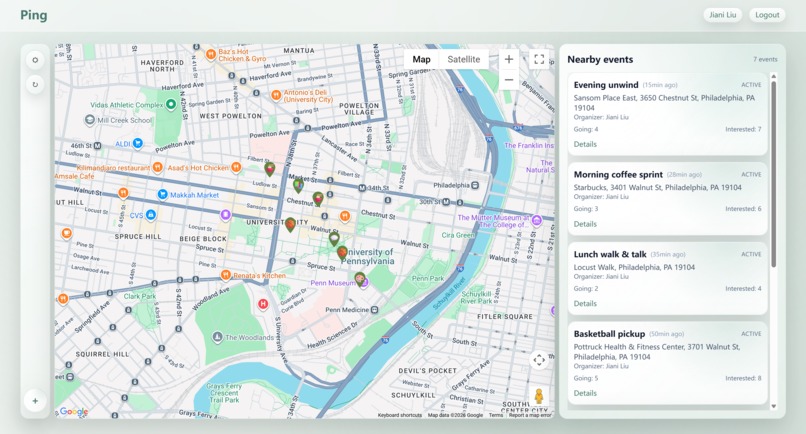Click event pin beside Market St label
806x434 pixels.
[x=298, y=186]
